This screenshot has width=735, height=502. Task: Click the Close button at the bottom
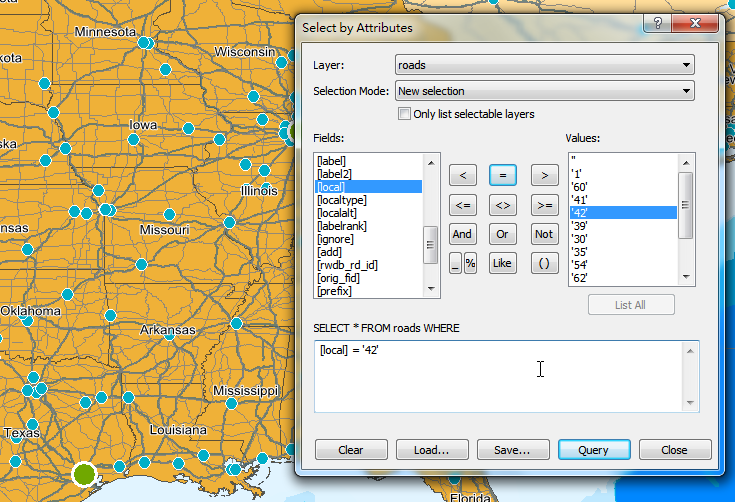[675, 450]
